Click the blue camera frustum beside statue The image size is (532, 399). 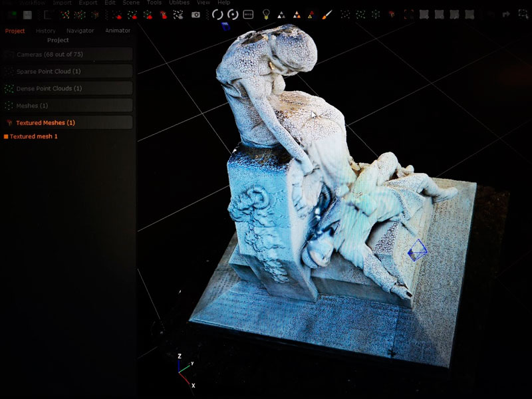(416, 250)
